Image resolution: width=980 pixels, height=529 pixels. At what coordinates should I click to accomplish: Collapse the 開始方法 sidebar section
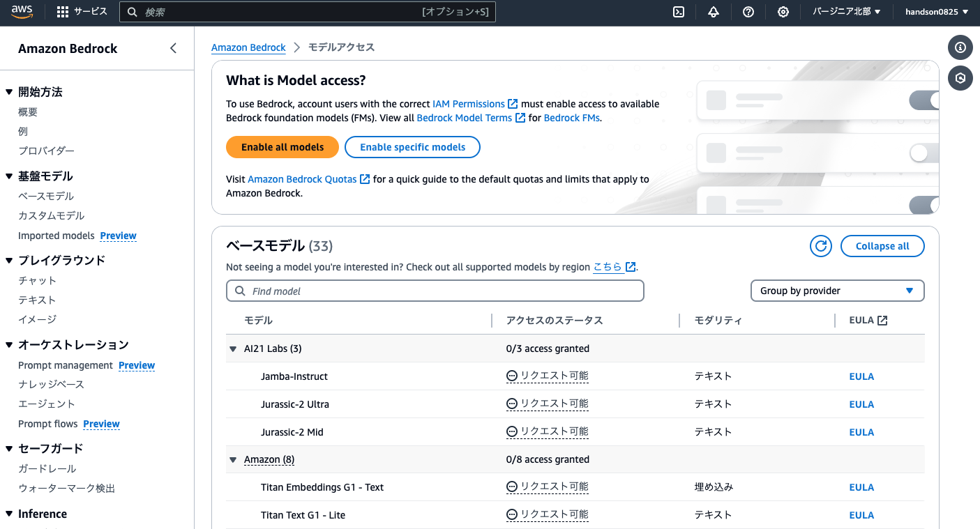click(9, 92)
